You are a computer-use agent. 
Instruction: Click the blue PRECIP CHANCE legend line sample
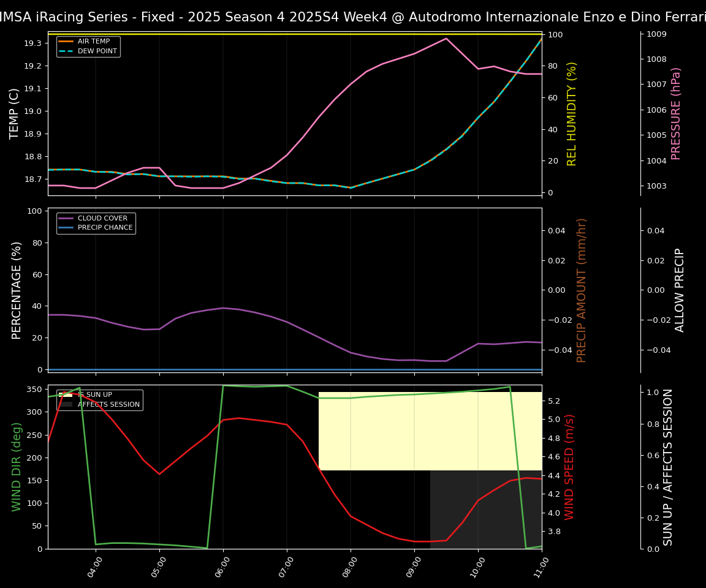[66, 228]
